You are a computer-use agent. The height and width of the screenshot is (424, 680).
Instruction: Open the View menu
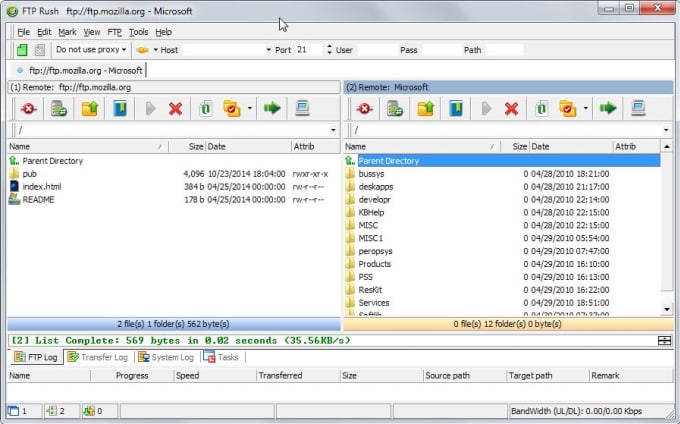pyautogui.click(x=92, y=32)
